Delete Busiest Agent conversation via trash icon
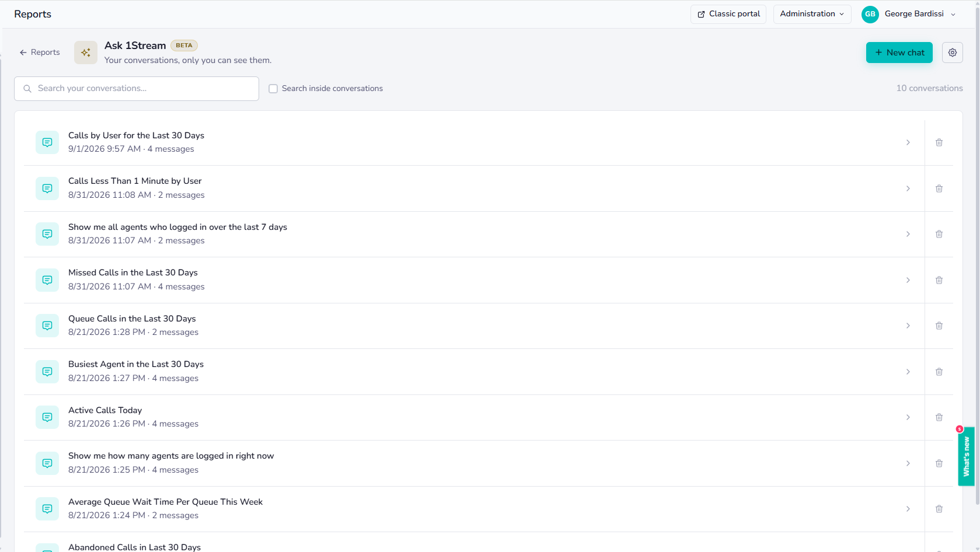The height and width of the screenshot is (552, 980). pyautogui.click(x=939, y=372)
